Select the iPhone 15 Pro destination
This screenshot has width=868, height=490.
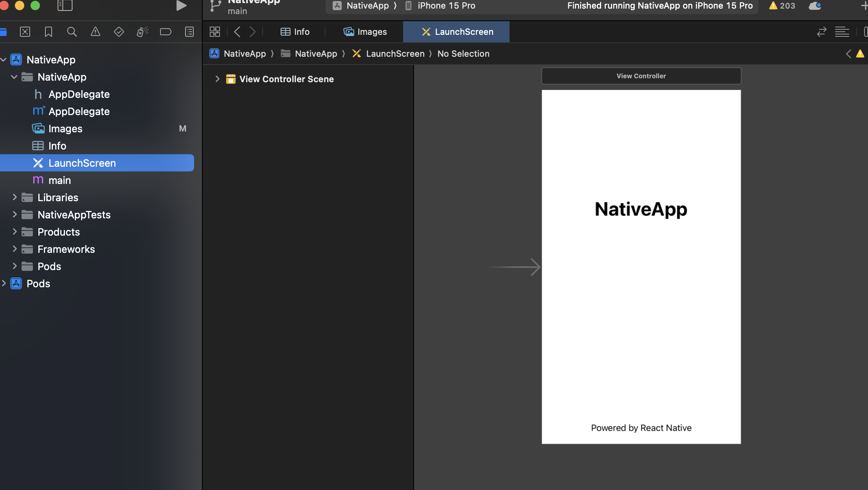[x=440, y=5]
